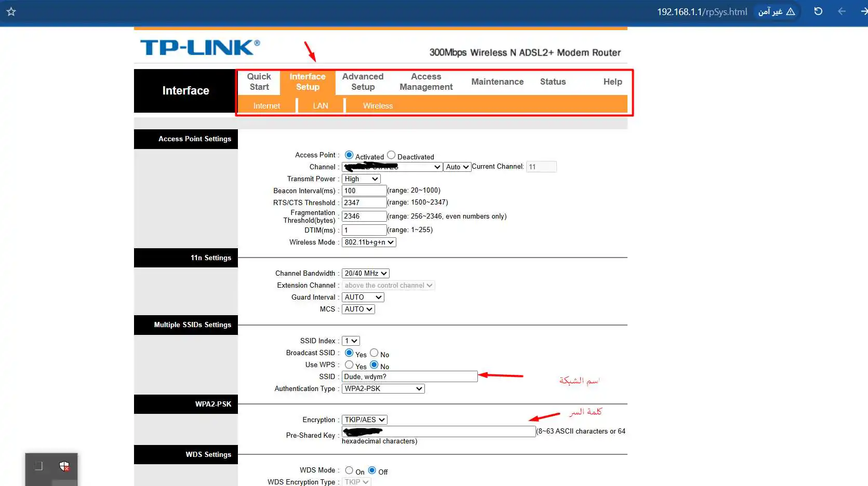The width and height of the screenshot is (868, 486).
Task: Turn WDS Mode On
Action: pyautogui.click(x=349, y=470)
